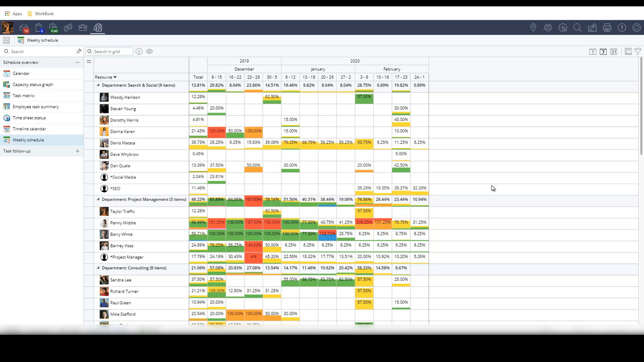Switch to daily view calendar icon 1
Image resolution: width=644 pixels, height=362 pixels.
(x=593, y=52)
